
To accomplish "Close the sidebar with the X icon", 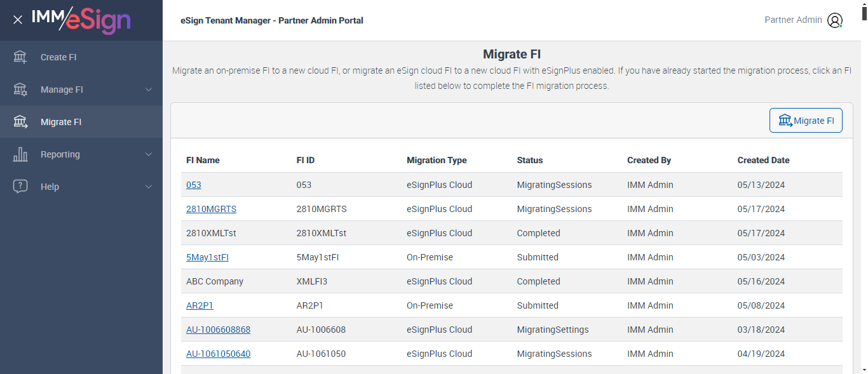I will [18, 20].
